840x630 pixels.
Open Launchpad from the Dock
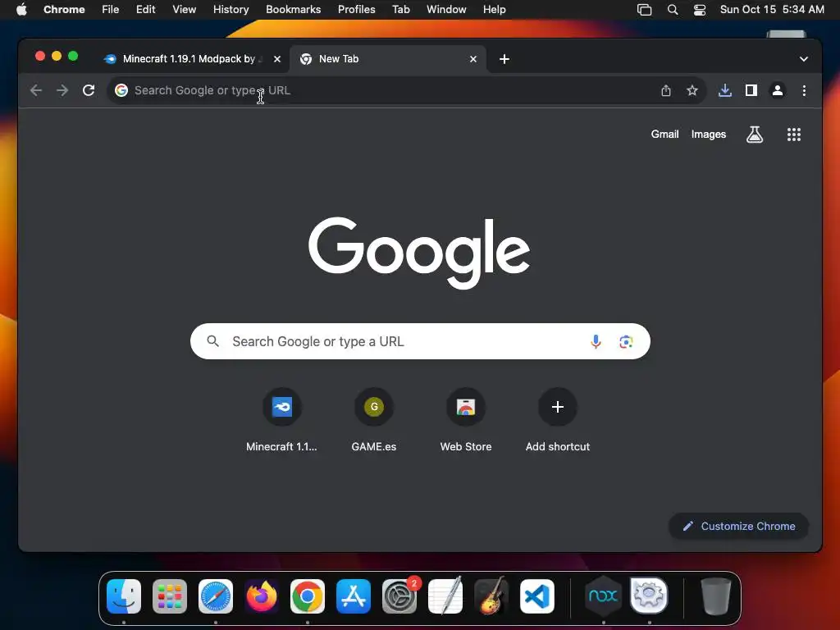170,596
